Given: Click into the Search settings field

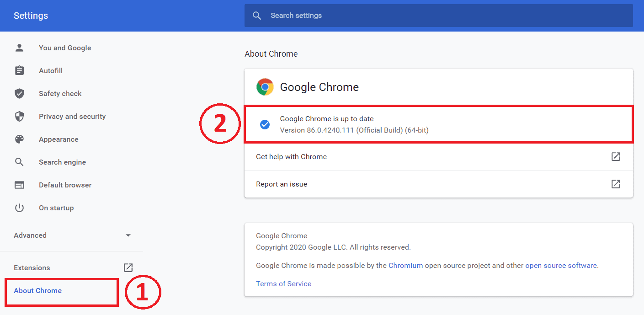Looking at the screenshot, I should [x=439, y=16].
